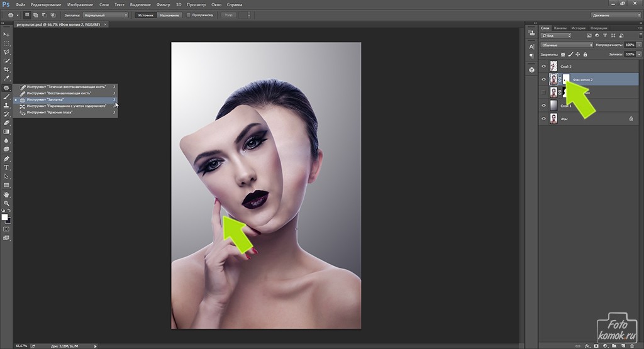Select the Rectangular Marquee tool

tap(6, 43)
